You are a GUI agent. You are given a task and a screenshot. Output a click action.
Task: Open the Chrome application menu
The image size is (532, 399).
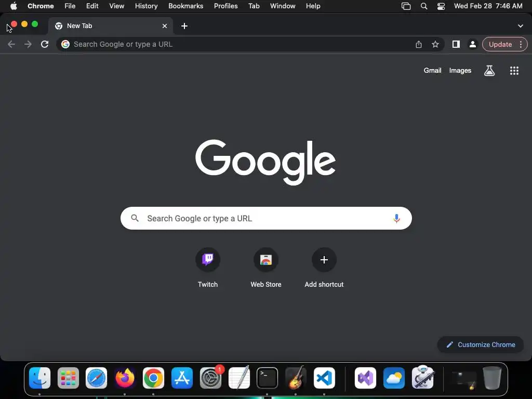(41, 6)
